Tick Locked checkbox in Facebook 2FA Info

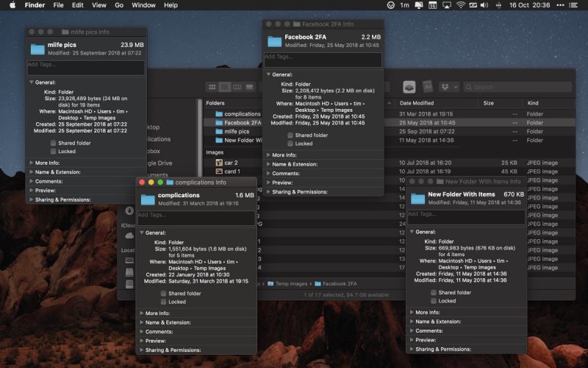[x=290, y=144]
